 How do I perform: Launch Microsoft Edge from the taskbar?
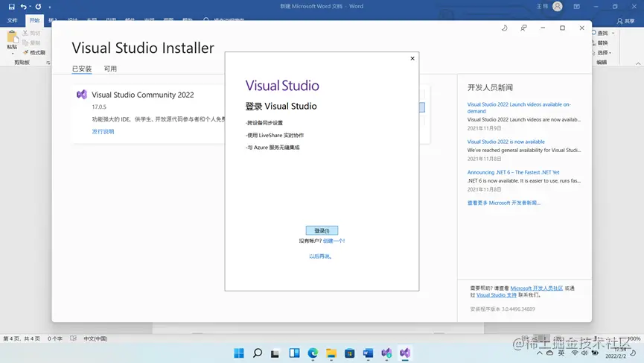click(313, 353)
